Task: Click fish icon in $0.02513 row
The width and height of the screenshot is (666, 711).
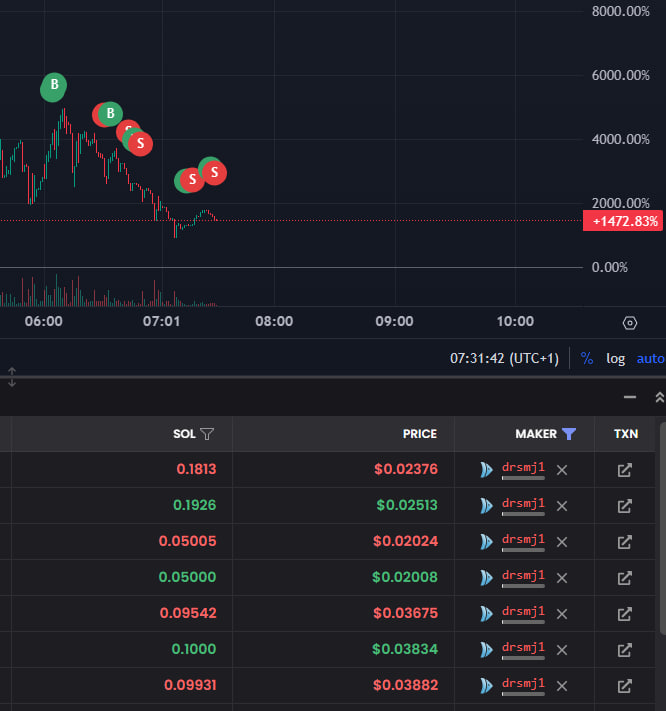Action: (x=486, y=506)
